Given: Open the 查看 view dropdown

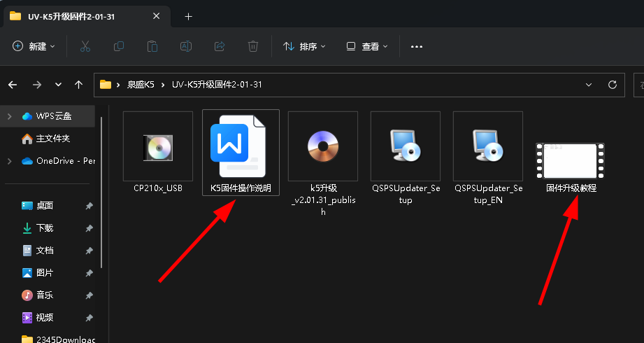Looking at the screenshot, I should pos(367,46).
